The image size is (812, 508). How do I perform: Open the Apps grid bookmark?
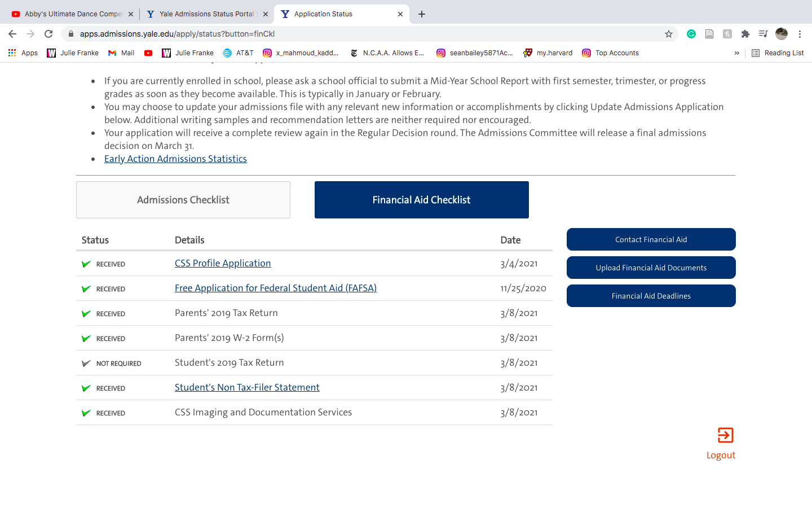coord(23,53)
